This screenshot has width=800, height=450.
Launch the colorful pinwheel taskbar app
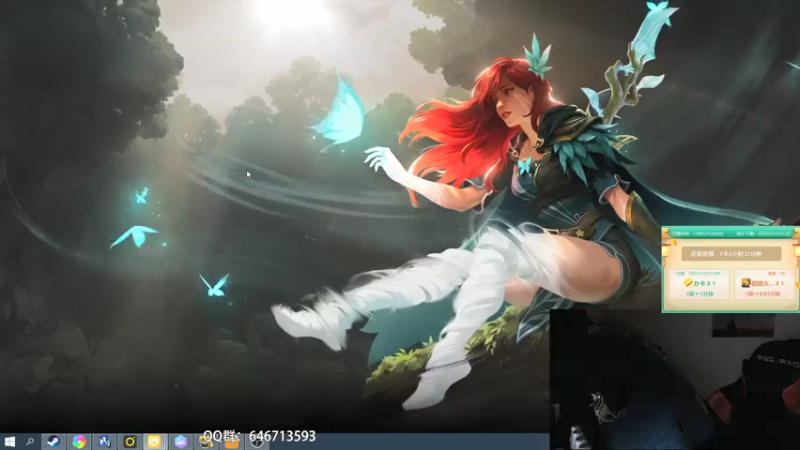(79, 442)
